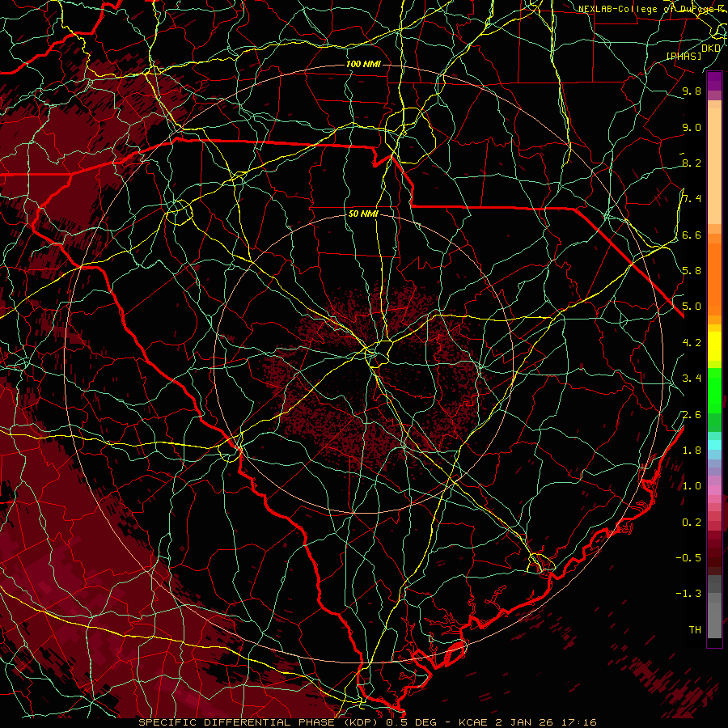Click the TH legend label
Screen dimensions: 728x728
tap(695, 630)
